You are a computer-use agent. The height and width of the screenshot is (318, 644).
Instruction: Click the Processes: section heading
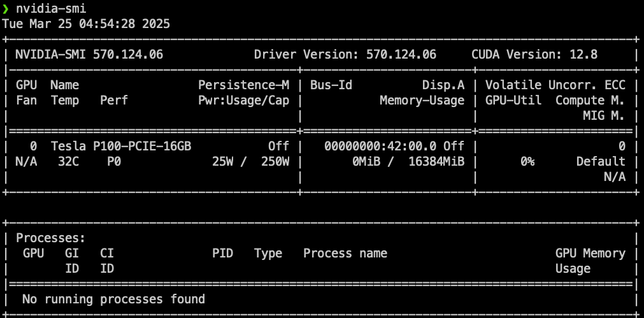point(51,238)
